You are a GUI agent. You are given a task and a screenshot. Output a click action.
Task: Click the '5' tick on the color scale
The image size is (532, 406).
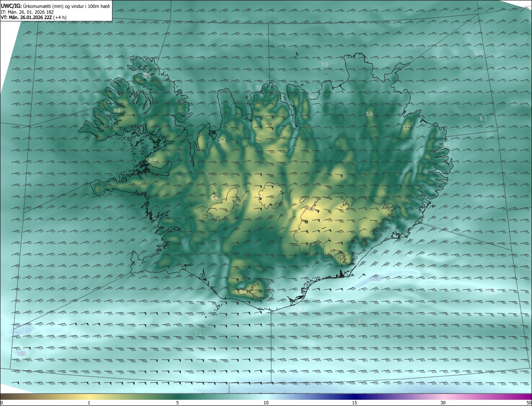click(x=177, y=403)
